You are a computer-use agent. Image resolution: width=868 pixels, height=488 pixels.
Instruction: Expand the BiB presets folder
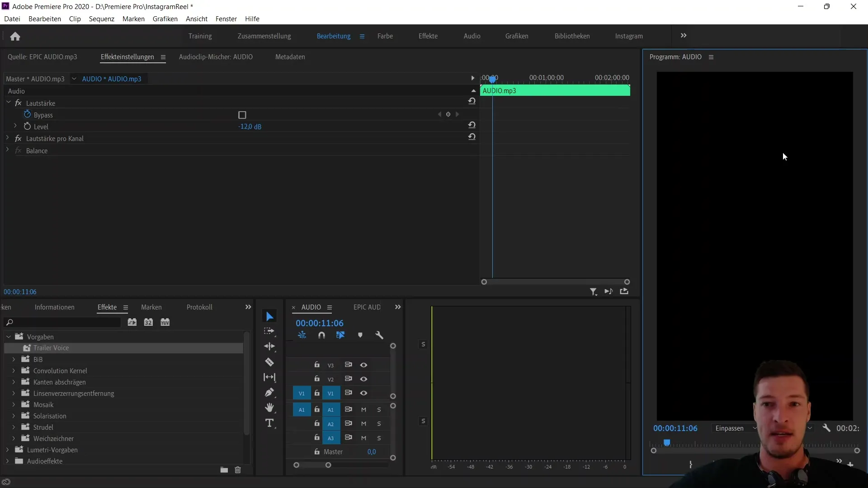pyautogui.click(x=14, y=359)
